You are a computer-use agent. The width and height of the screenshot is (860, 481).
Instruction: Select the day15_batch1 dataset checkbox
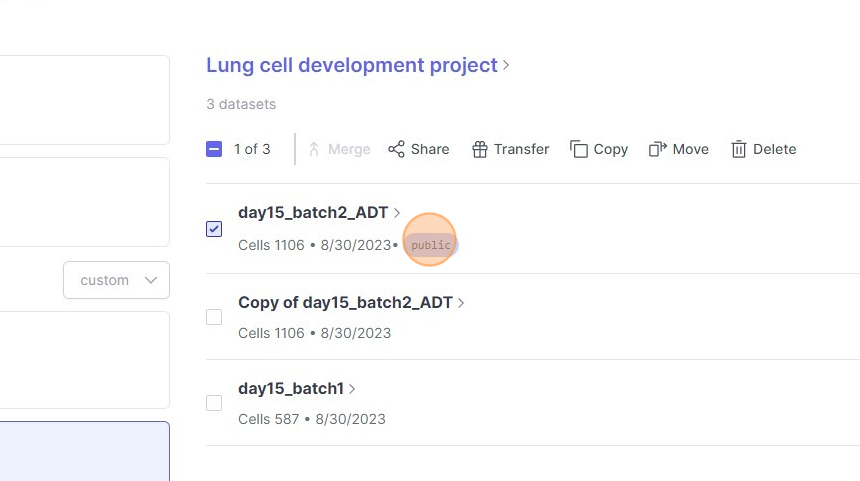[x=214, y=403]
